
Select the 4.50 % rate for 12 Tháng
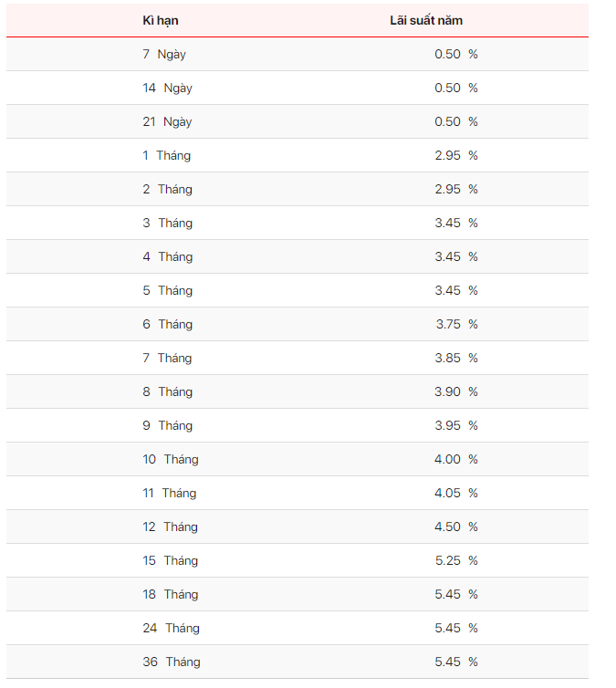pyautogui.click(x=456, y=526)
